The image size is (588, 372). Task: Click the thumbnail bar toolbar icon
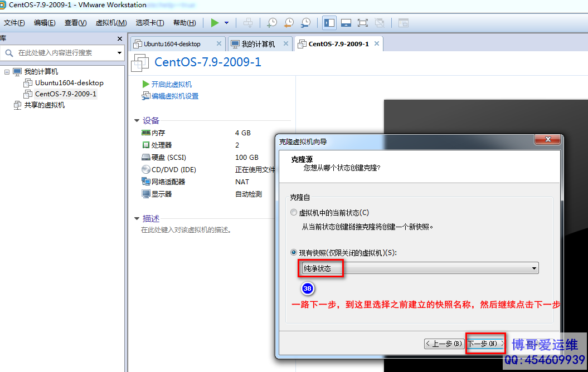(346, 23)
